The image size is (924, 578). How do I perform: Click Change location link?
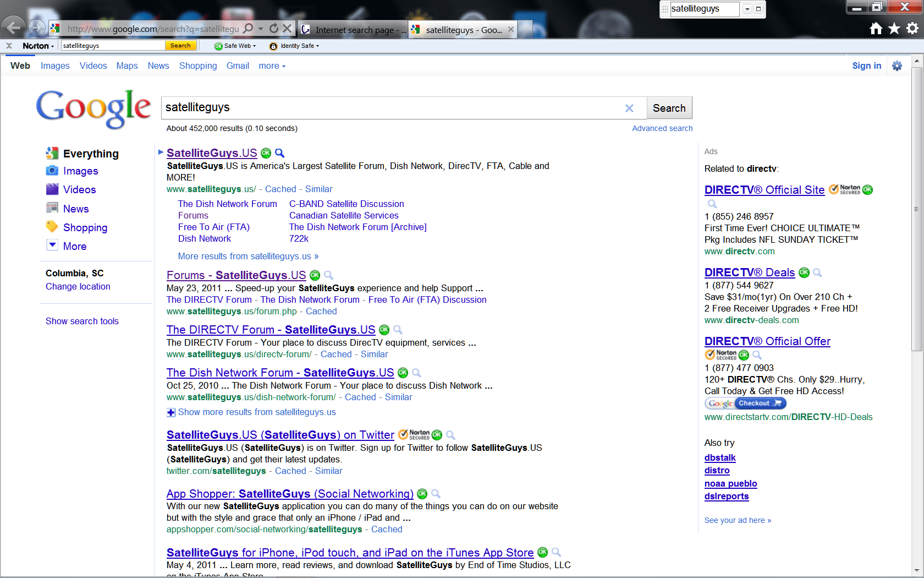[x=78, y=286]
